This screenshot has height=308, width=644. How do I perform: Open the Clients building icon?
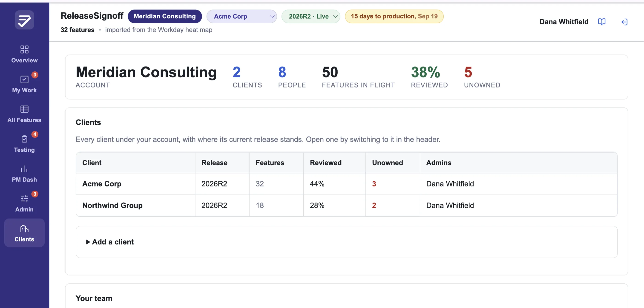[x=24, y=228]
